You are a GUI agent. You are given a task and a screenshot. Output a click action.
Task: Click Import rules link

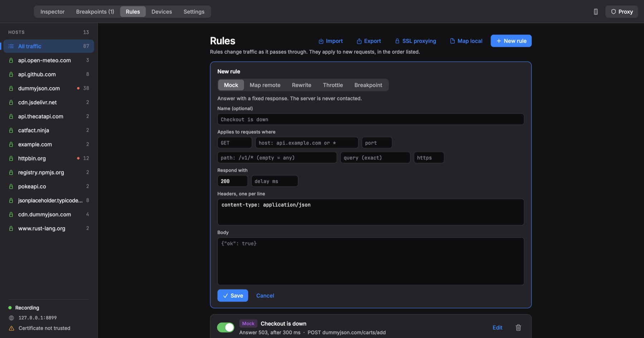tap(331, 41)
